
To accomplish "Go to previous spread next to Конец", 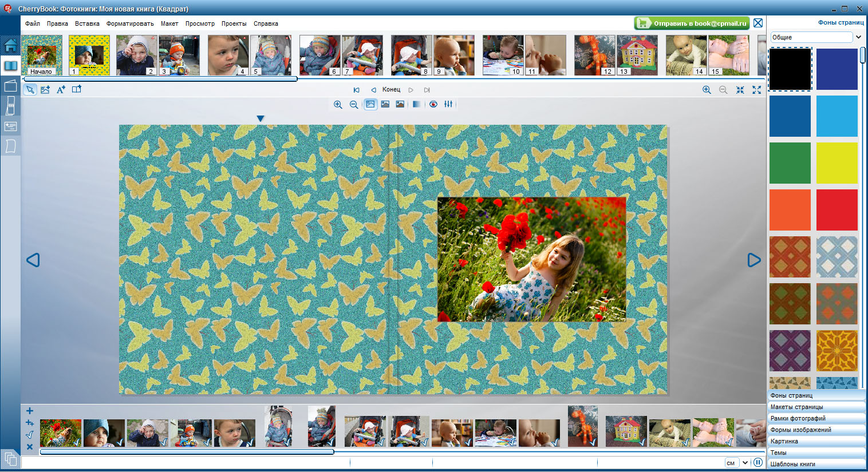I will [x=373, y=90].
